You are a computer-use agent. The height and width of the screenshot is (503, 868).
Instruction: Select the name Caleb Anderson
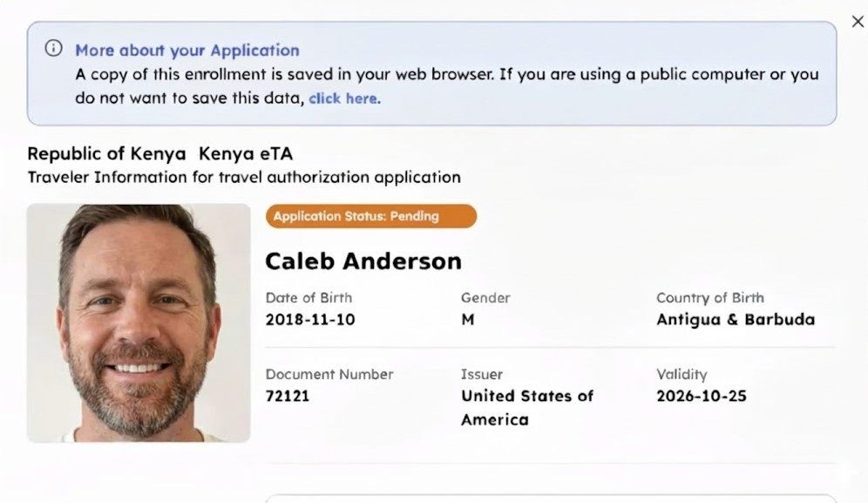point(365,261)
